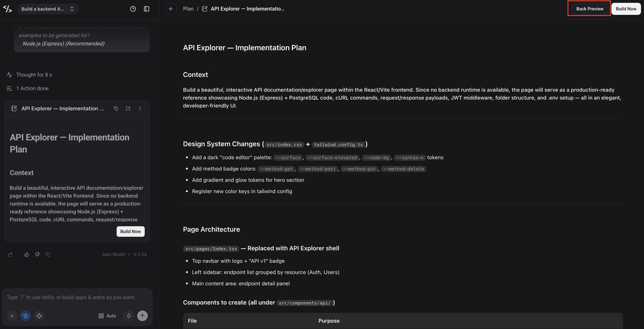Open the history clock icon
Viewport: 644px width, 329px height.
pos(133,9)
